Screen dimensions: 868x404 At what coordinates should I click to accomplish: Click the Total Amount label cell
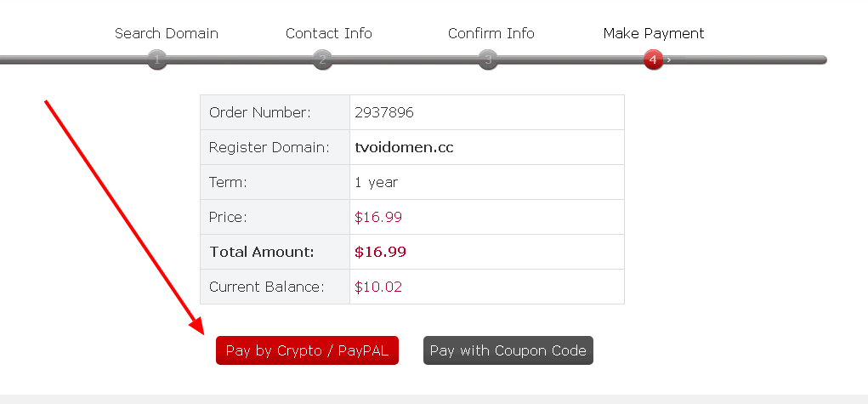[x=262, y=252]
